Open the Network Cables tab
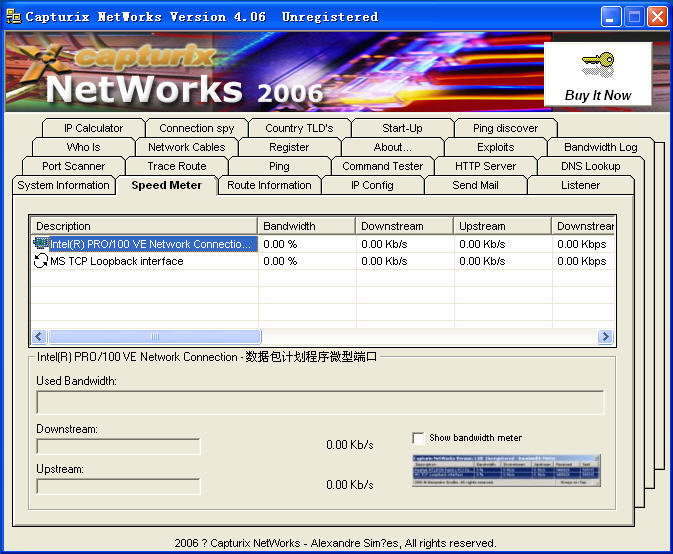Screen dimensions: 673x554 pyautogui.click(x=186, y=147)
